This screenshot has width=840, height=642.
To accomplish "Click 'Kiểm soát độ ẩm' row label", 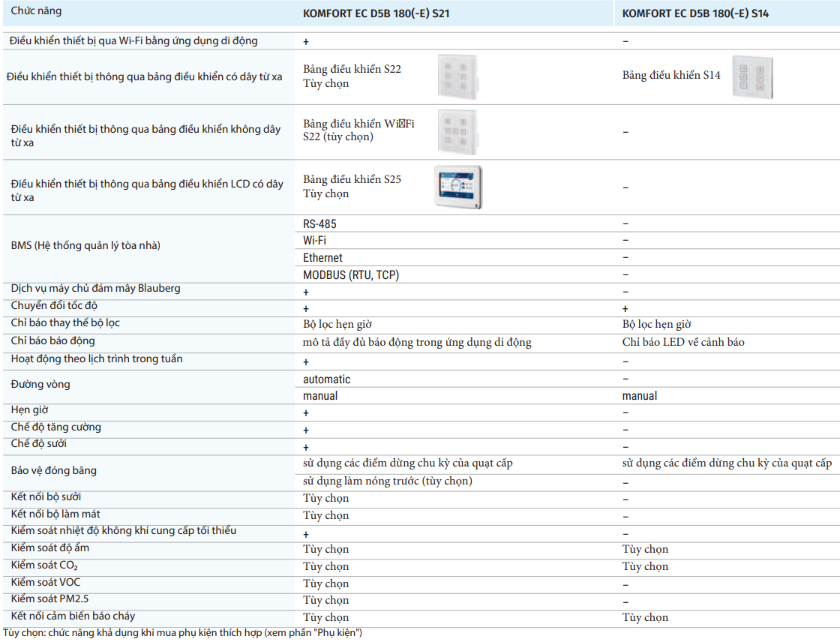I will 49,547.
